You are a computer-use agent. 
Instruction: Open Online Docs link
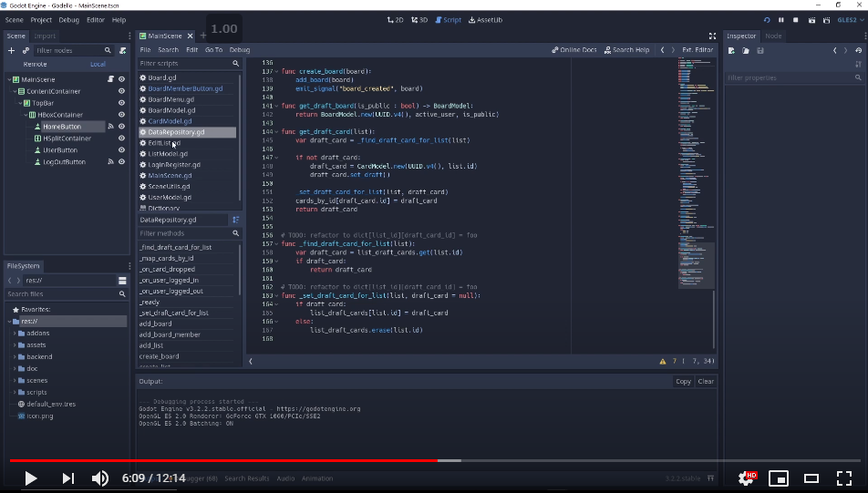tap(574, 50)
